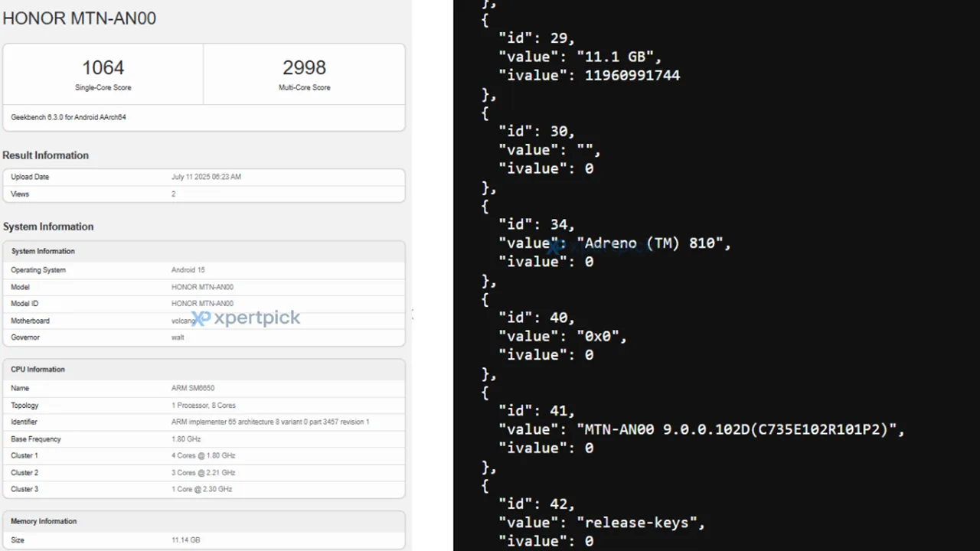Screen dimensions: 980x551
Task: Click the Governor row
Action: tap(204, 337)
